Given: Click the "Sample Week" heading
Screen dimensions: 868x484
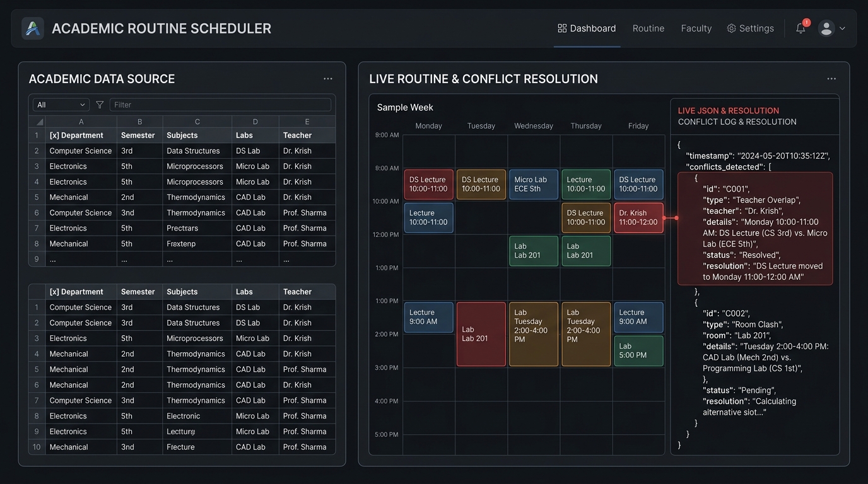Looking at the screenshot, I should tap(405, 108).
